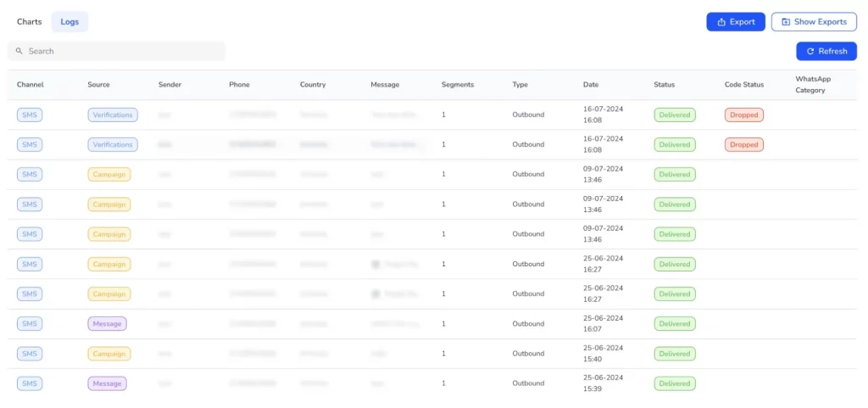Click the Delivered badge in the 15:40 row
This screenshot has width=868, height=408.
675,354
